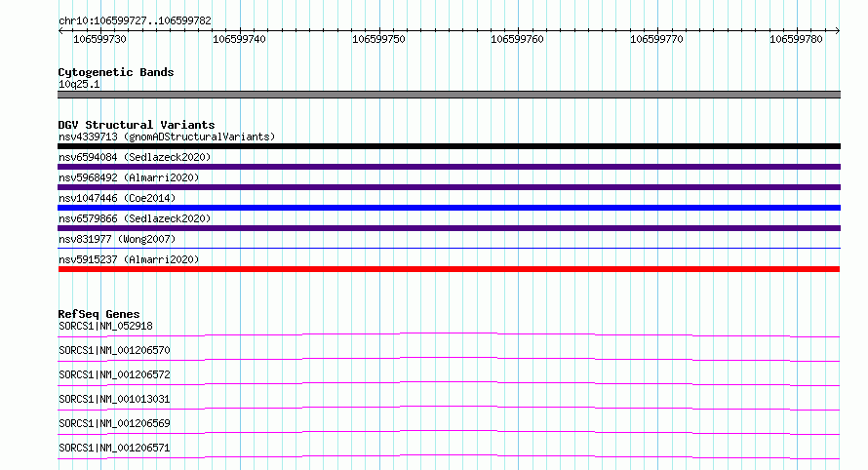The image size is (868, 470).
Task: Click ruler position 106599780
Action: tap(797, 39)
